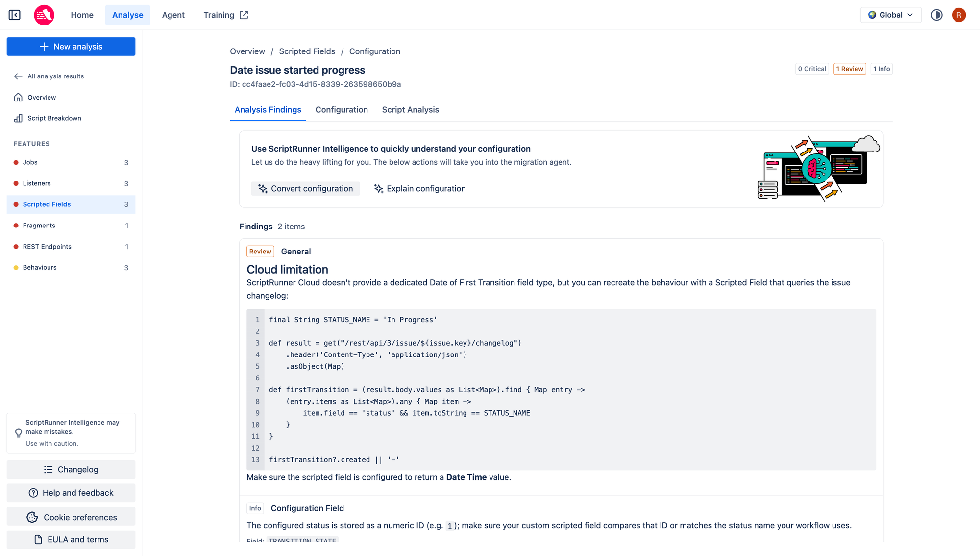This screenshot has width=980, height=556.
Task: Click the Overview breadcrumb link
Action: tap(247, 51)
